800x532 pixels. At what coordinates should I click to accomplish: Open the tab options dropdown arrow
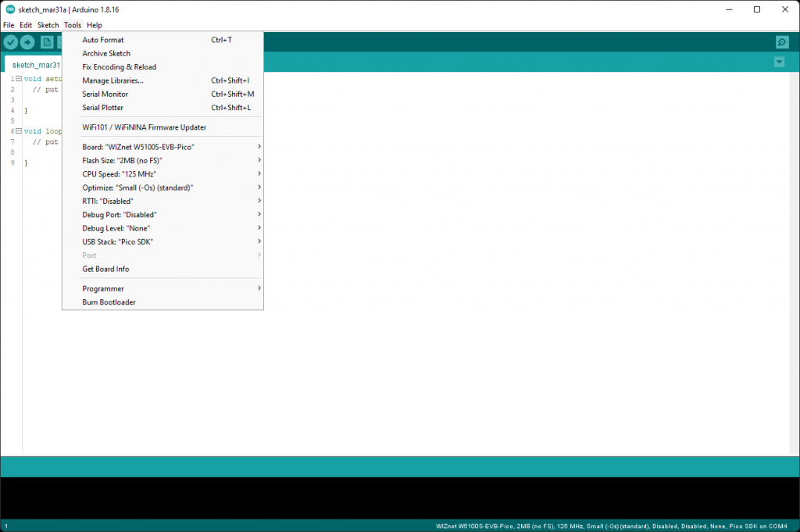point(779,62)
